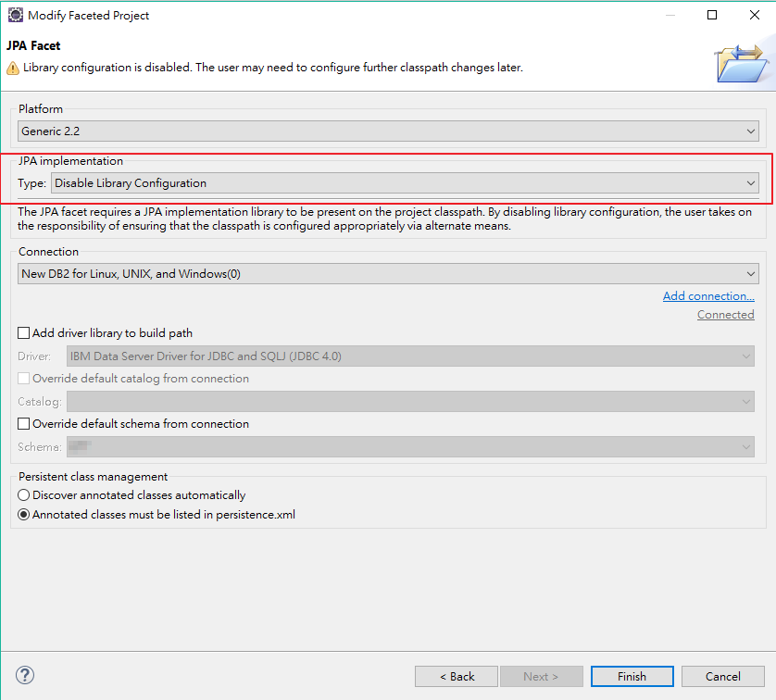Click the Add connection link
The height and width of the screenshot is (700, 776).
click(708, 295)
